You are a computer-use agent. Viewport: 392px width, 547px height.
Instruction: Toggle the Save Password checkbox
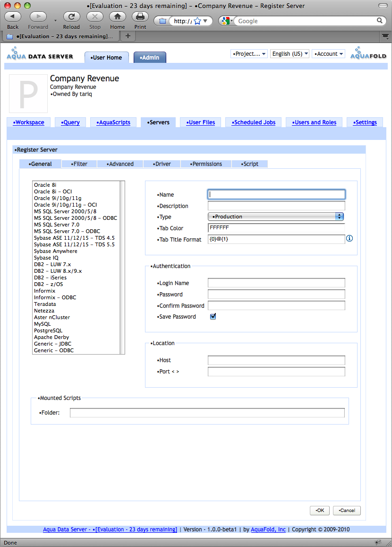[213, 316]
